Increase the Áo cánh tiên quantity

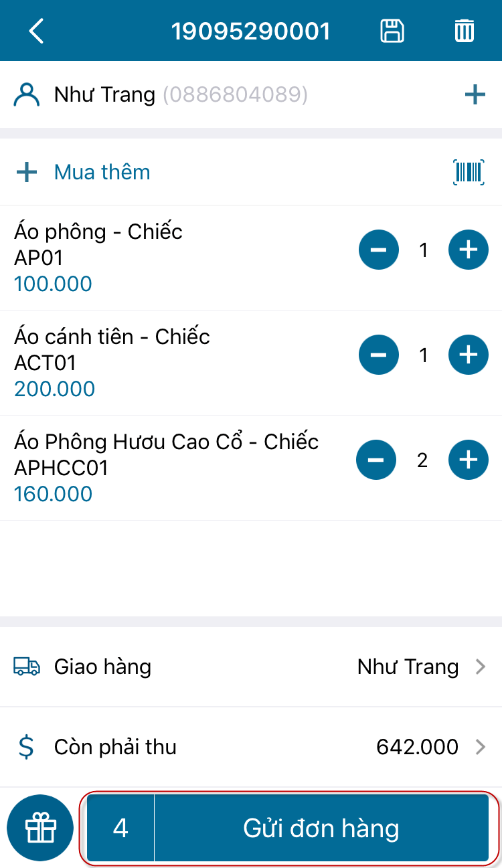tap(468, 355)
